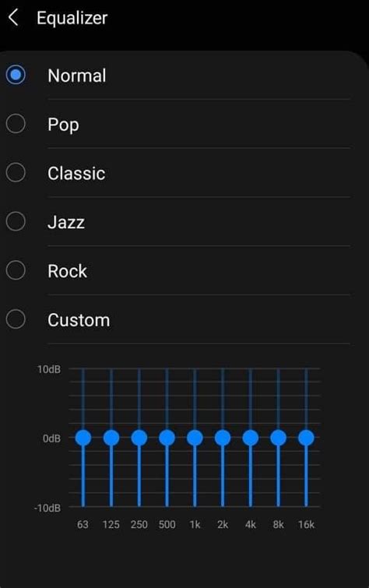
Task: Select the Normal radio button
Action: click(x=16, y=75)
